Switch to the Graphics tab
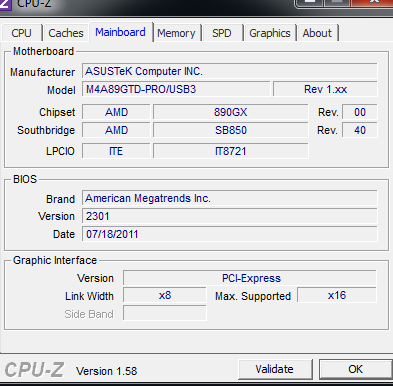 270,33
